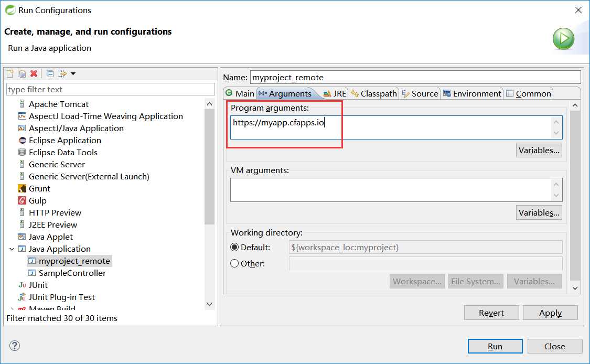Click the AspectJ Load-Time Weaving icon
The height and width of the screenshot is (364, 590).
coord(22,116)
